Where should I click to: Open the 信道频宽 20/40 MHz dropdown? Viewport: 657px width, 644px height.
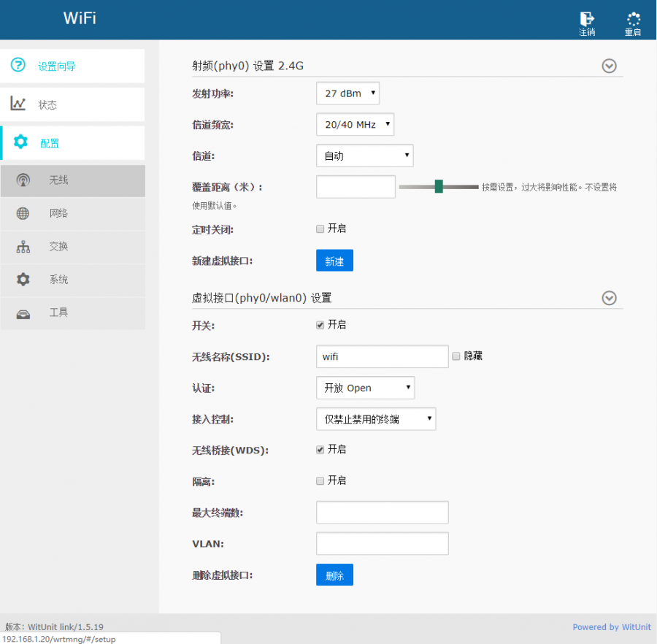(355, 124)
